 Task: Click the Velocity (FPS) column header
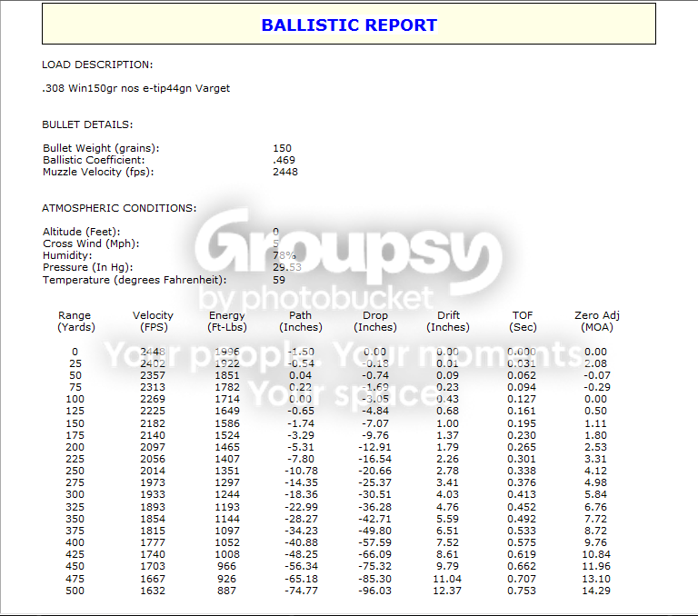(153, 322)
